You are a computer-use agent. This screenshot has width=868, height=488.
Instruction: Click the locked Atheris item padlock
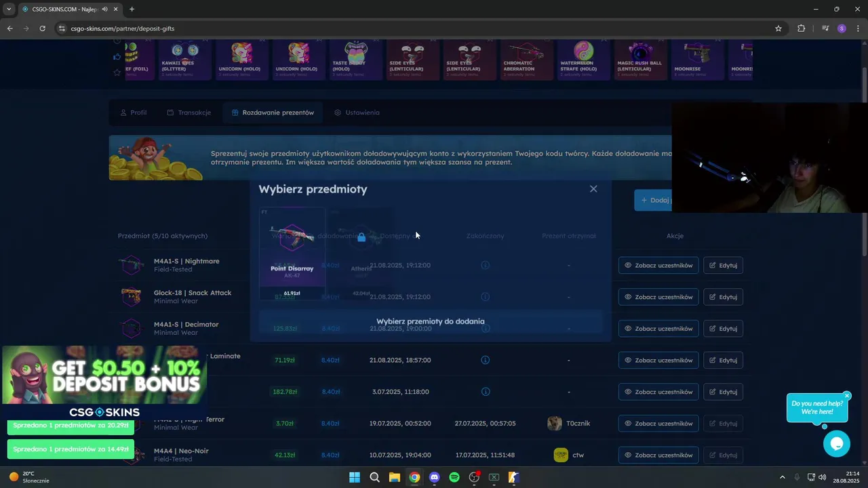361,237
